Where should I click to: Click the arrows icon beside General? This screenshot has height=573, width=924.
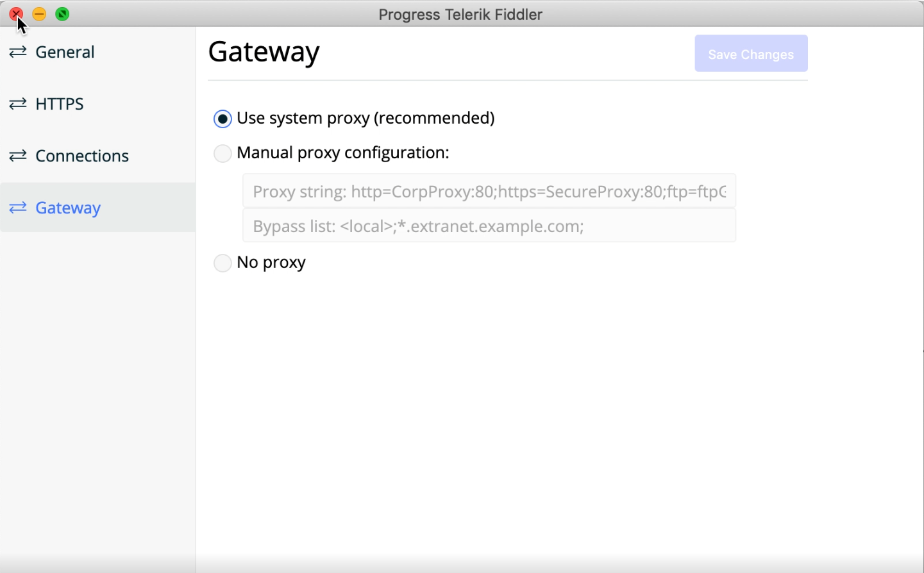pos(18,52)
